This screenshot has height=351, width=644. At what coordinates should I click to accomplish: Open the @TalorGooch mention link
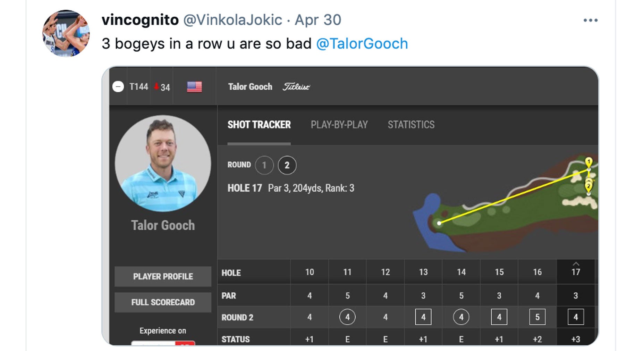(362, 44)
